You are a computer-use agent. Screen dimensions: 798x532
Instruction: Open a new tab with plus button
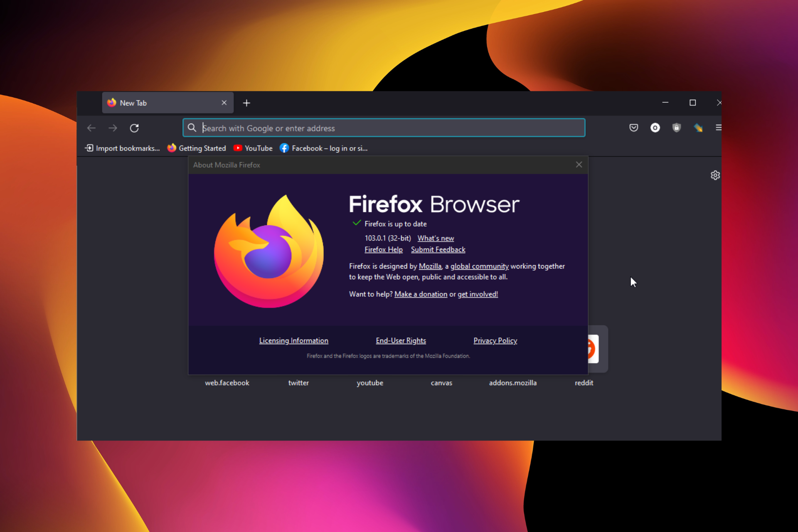pos(246,103)
